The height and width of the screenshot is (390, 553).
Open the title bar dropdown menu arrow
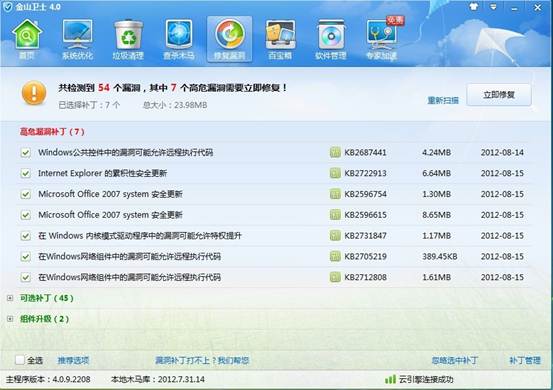click(x=493, y=7)
